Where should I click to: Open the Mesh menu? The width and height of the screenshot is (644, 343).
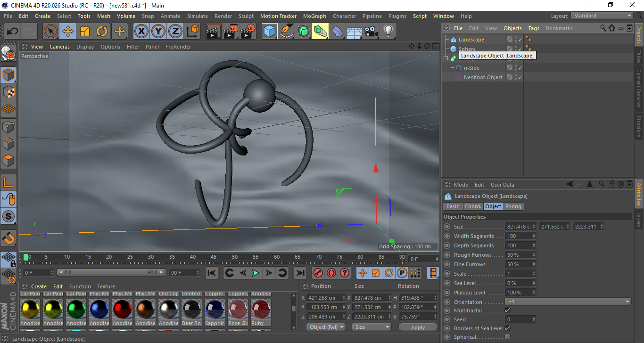104,16
